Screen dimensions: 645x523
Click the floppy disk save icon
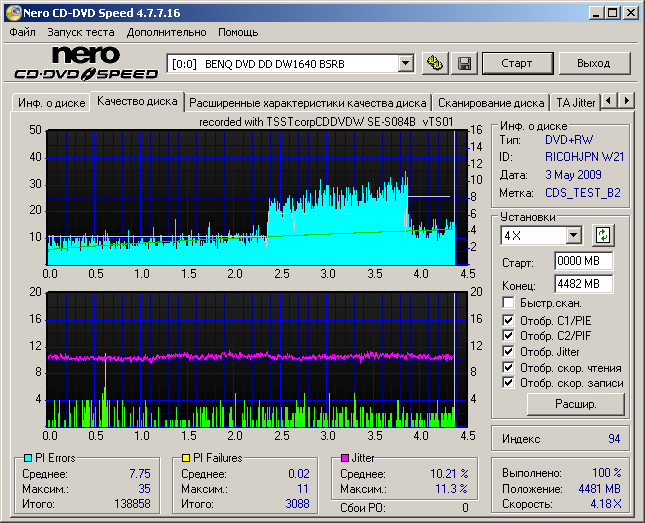coord(464,63)
